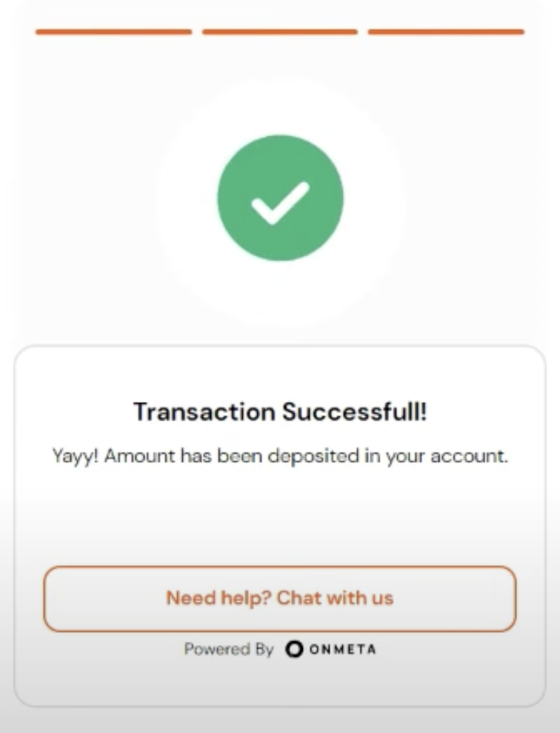
Task: Click the Powered By label
Action: click(228, 649)
